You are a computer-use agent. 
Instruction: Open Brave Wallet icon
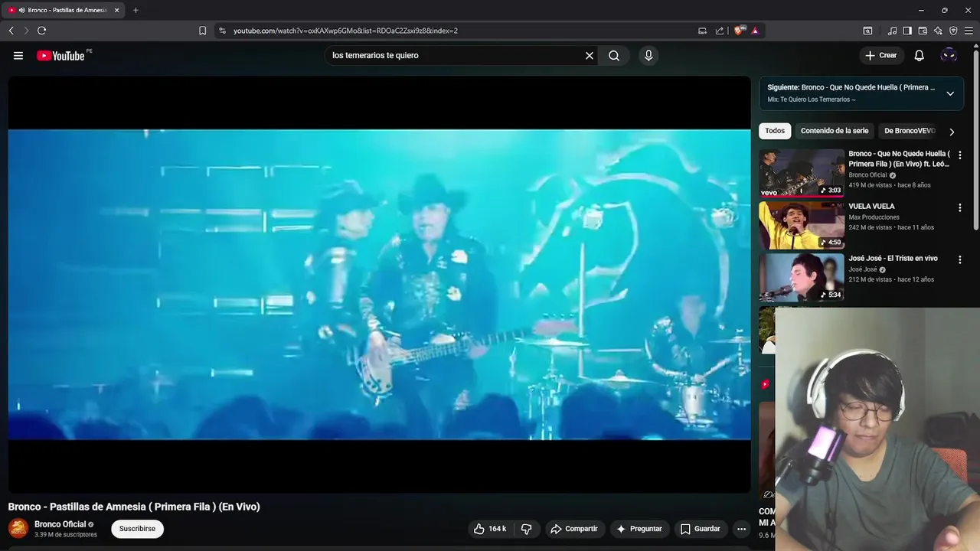[x=923, y=31]
